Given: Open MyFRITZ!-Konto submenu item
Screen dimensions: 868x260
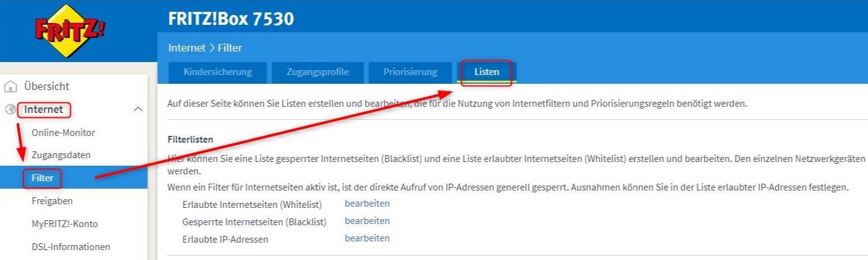Looking at the screenshot, I should tap(65, 224).
